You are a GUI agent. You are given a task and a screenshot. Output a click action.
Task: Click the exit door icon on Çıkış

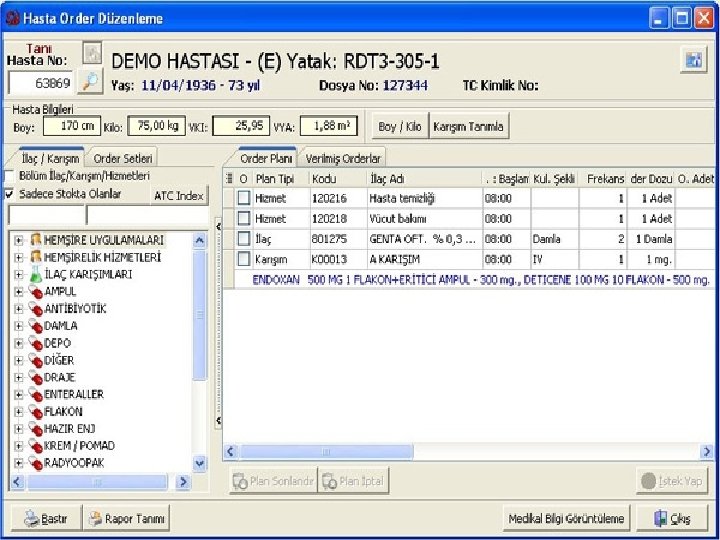(x=660, y=518)
